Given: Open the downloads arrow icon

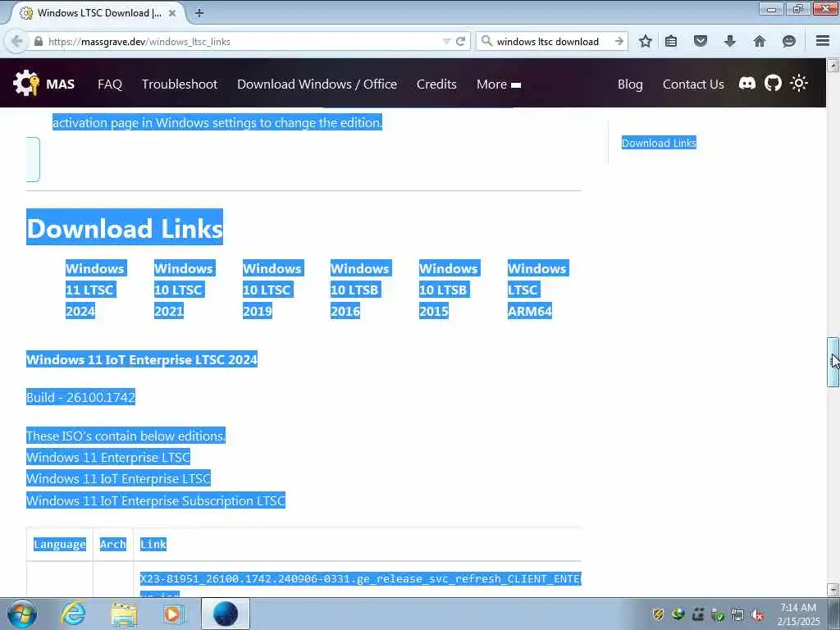Looking at the screenshot, I should [729, 41].
